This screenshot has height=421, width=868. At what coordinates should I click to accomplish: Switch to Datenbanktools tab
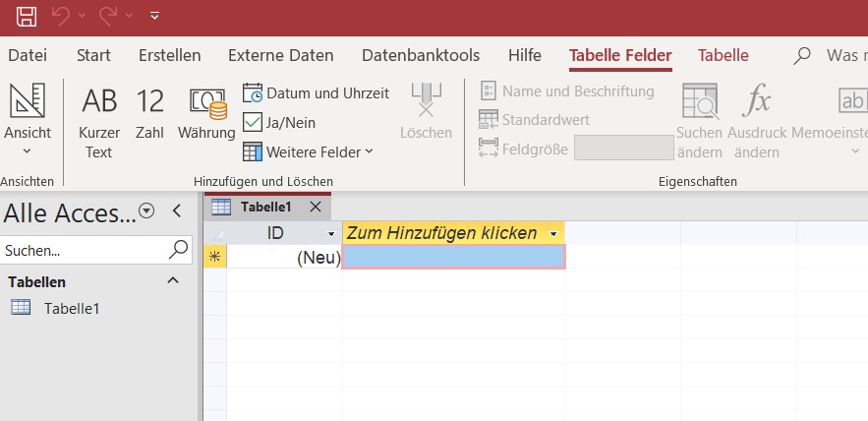(421, 55)
